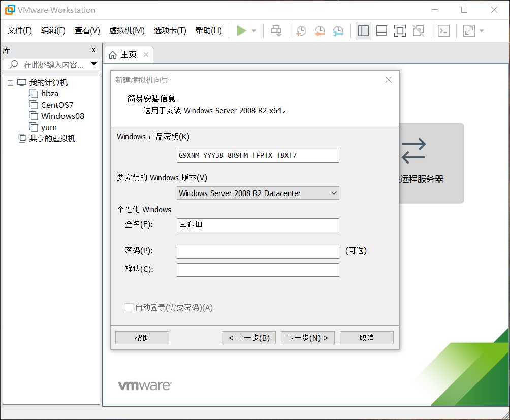The height and width of the screenshot is (420, 510).
Task: Maximize the VMware Workstation window
Action: tap(464, 10)
